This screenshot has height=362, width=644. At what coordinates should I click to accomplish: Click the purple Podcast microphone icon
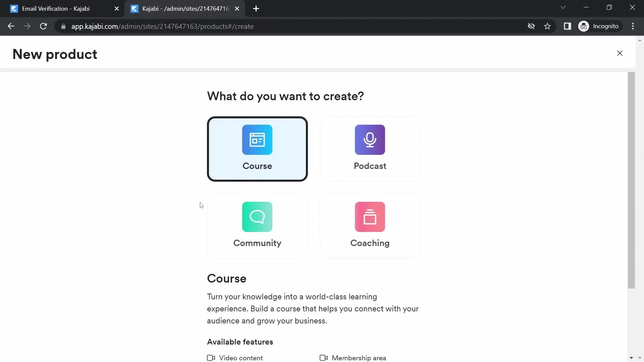click(370, 140)
